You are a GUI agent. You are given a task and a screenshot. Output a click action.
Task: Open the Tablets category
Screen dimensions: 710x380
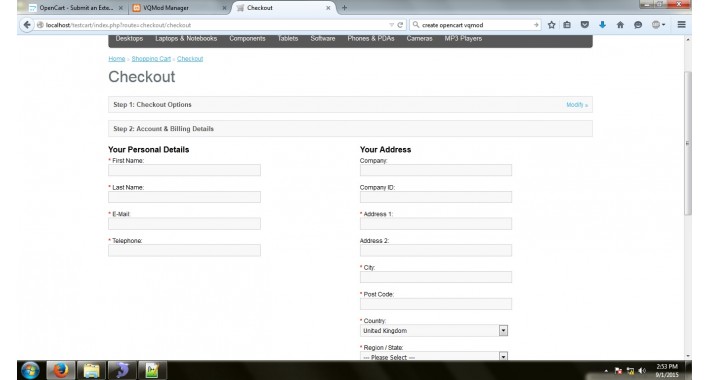(x=288, y=38)
